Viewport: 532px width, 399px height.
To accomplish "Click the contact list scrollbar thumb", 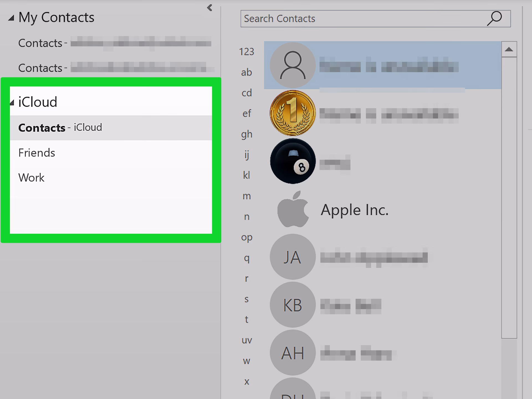I will tap(509, 198).
